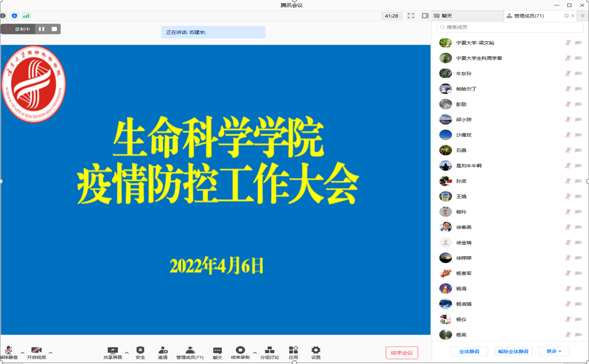Image resolution: width=589 pixels, height=364 pixels.
Task: Toggle the side panel layout icon
Action: point(425,16)
